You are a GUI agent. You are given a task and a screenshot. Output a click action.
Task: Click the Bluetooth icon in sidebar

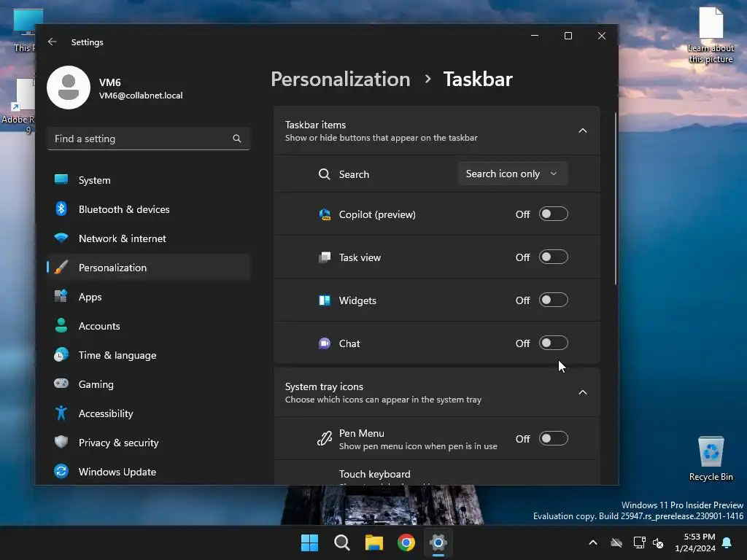point(61,209)
